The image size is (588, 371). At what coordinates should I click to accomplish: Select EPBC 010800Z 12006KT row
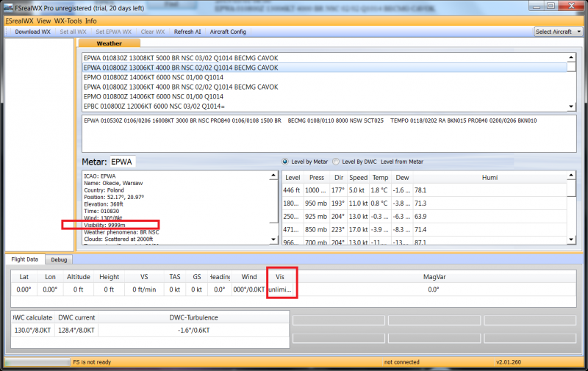325,107
